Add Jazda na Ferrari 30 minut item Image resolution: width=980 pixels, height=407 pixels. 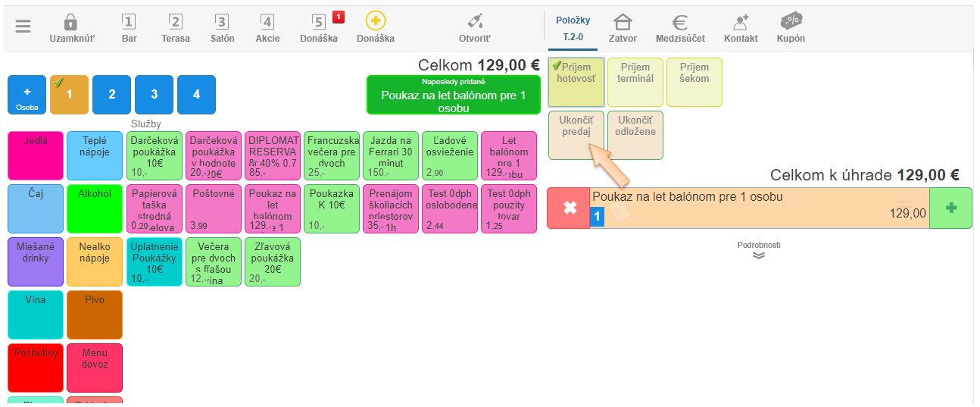[x=390, y=155]
